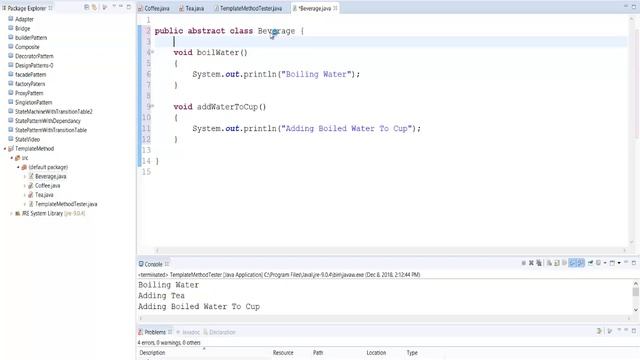Collapse the TemplateMethod project
This screenshot has width=640, height=360.
(x=5, y=149)
